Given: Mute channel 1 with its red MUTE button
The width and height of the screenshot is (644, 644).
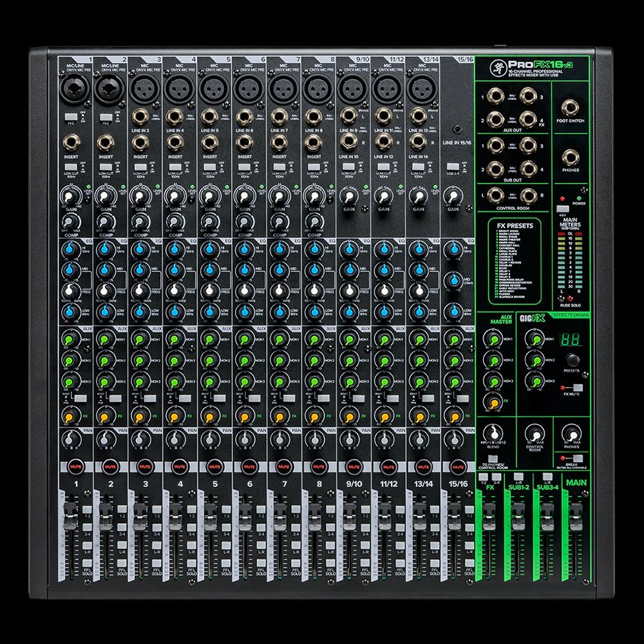Looking at the screenshot, I should coord(75,466).
